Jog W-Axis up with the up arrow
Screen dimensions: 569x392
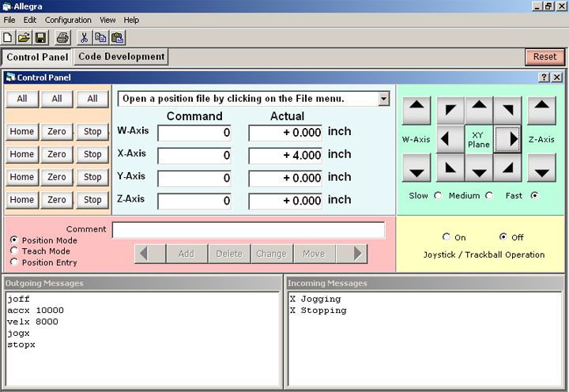[x=416, y=110]
